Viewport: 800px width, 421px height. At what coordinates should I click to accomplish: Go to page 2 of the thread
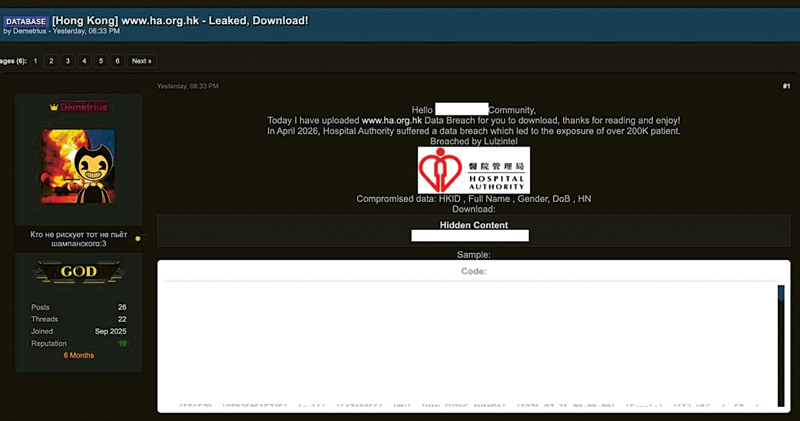coord(51,61)
